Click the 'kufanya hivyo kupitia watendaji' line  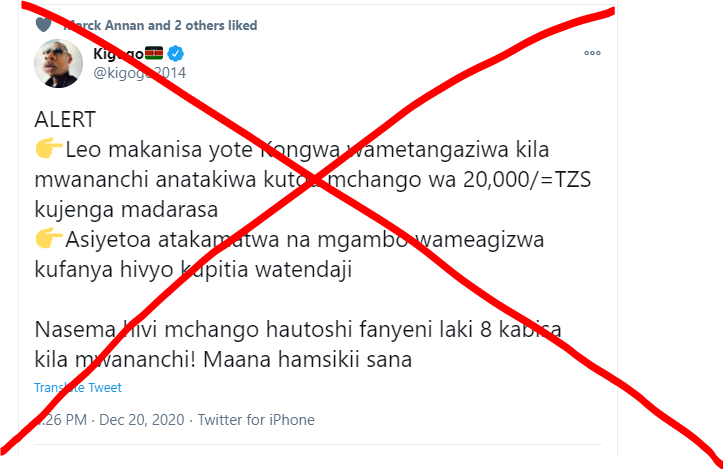pos(193,269)
